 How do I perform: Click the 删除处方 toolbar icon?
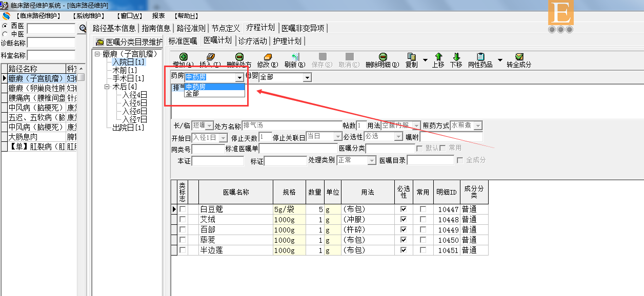coord(239,57)
